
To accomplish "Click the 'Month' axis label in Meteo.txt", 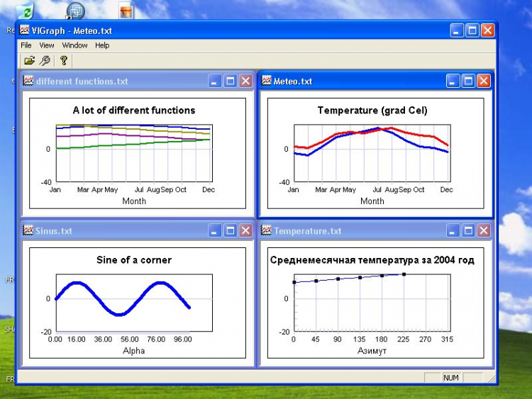I will point(372,201).
